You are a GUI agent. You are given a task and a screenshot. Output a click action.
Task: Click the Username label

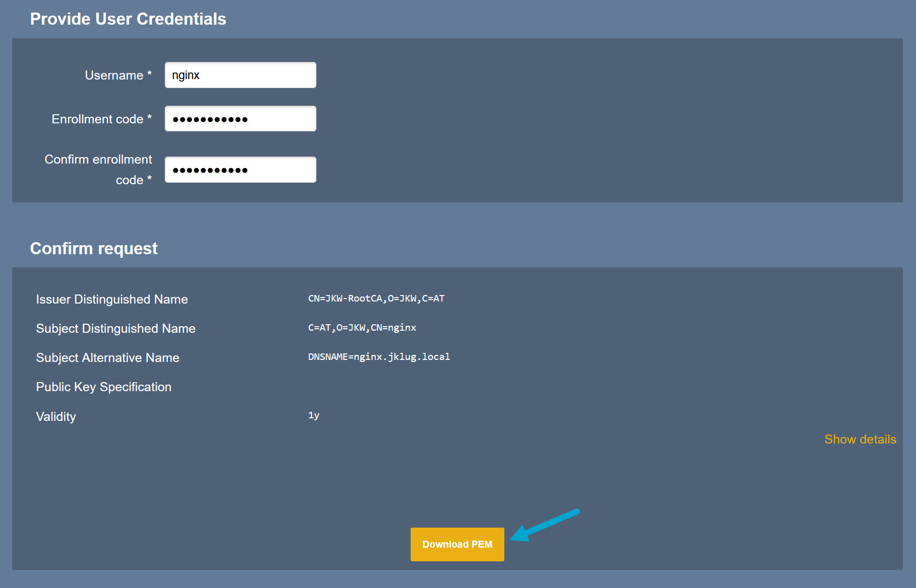(118, 76)
